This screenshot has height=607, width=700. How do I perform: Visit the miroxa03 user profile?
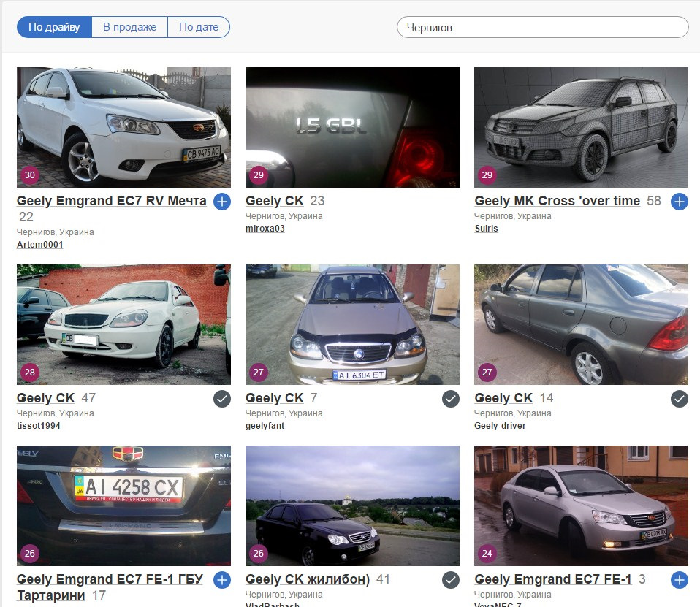pos(265,229)
